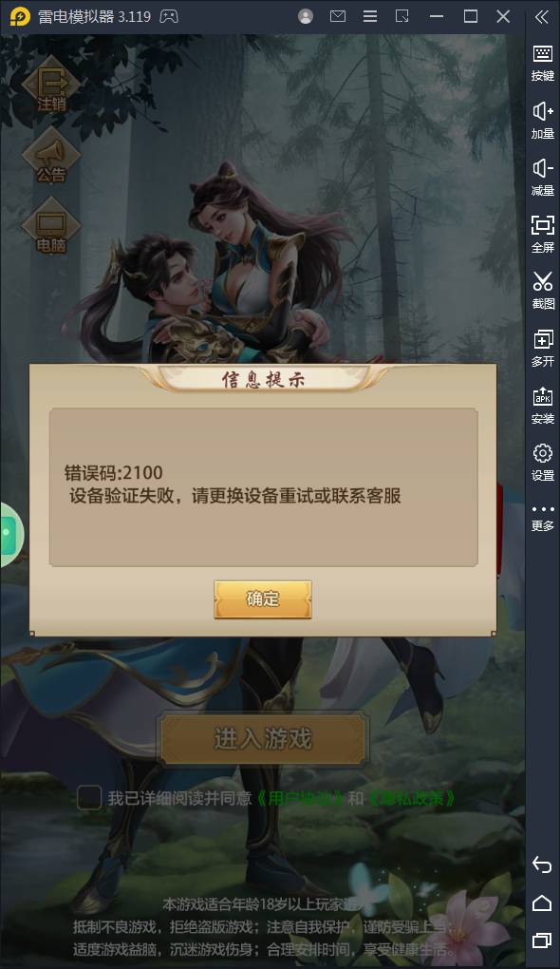The width and height of the screenshot is (560, 969).
Task: Open the 隐私政策 privacy policy link
Action: (411, 798)
